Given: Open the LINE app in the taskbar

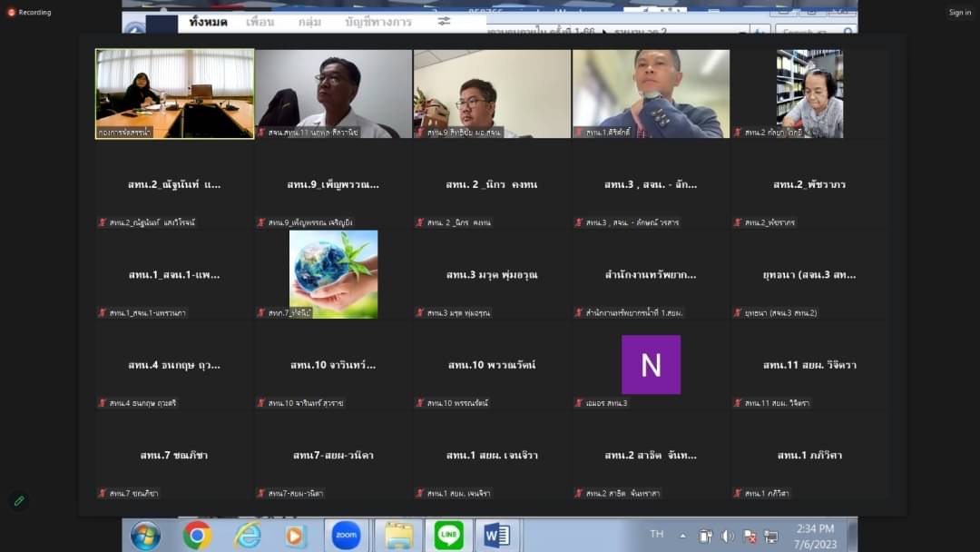Looking at the screenshot, I should pos(449,535).
